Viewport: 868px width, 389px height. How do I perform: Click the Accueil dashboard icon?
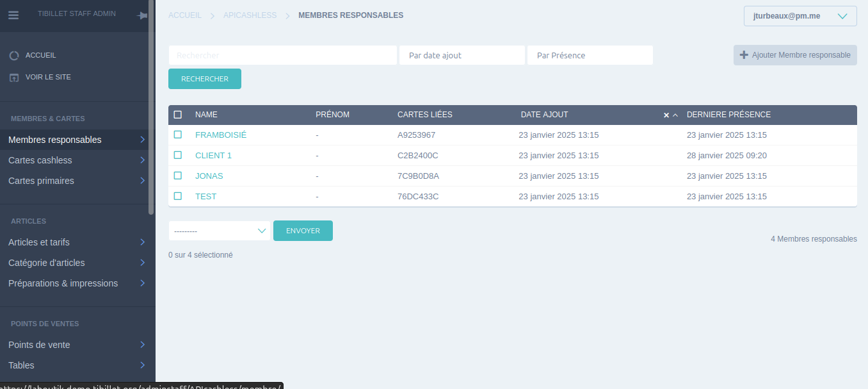pyautogui.click(x=14, y=56)
